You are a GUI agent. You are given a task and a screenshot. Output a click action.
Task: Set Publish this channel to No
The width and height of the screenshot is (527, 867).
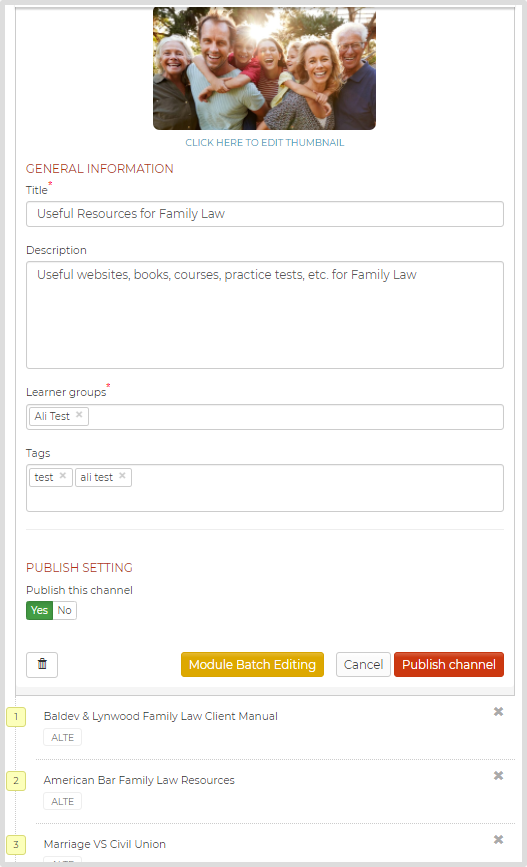click(x=65, y=610)
